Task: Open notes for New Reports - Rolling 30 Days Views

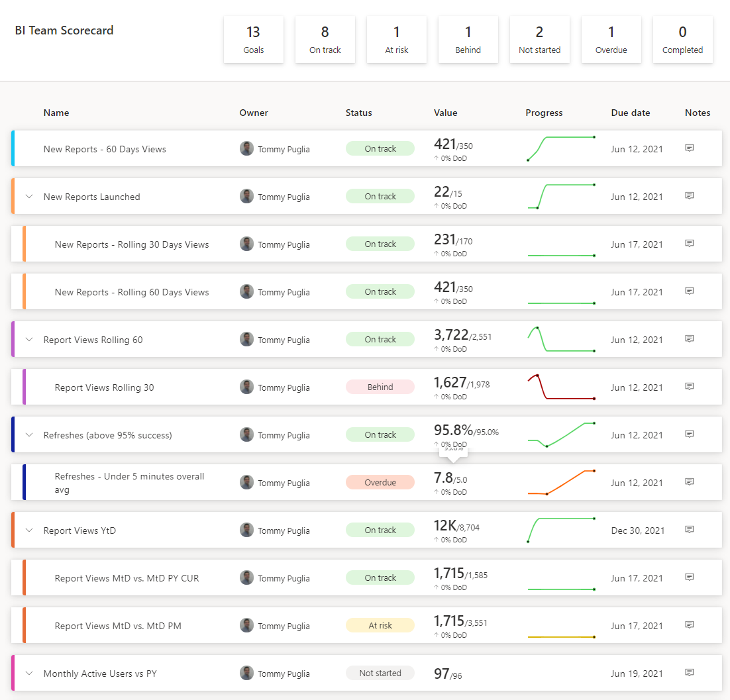Action: click(689, 244)
